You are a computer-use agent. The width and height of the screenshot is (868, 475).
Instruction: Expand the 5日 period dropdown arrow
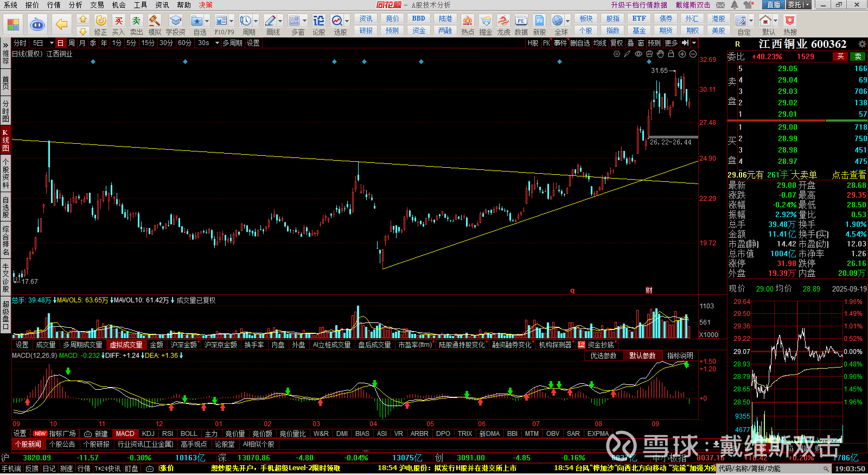click(52, 43)
